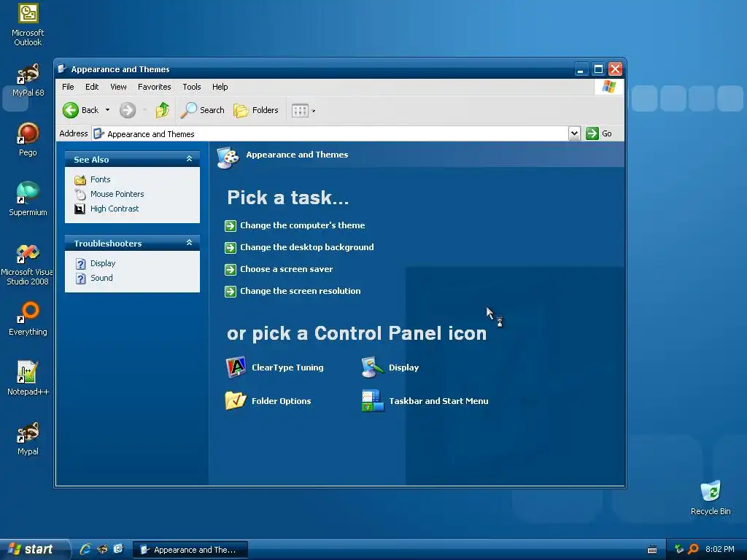Toggle the Folders pane button
The height and width of the screenshot is (560, 747).
tap(256, 110)
